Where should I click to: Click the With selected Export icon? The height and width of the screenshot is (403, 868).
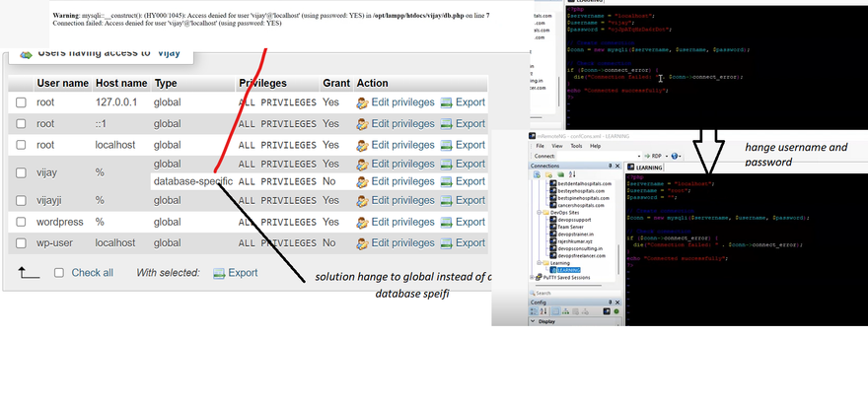pos(219,273)
